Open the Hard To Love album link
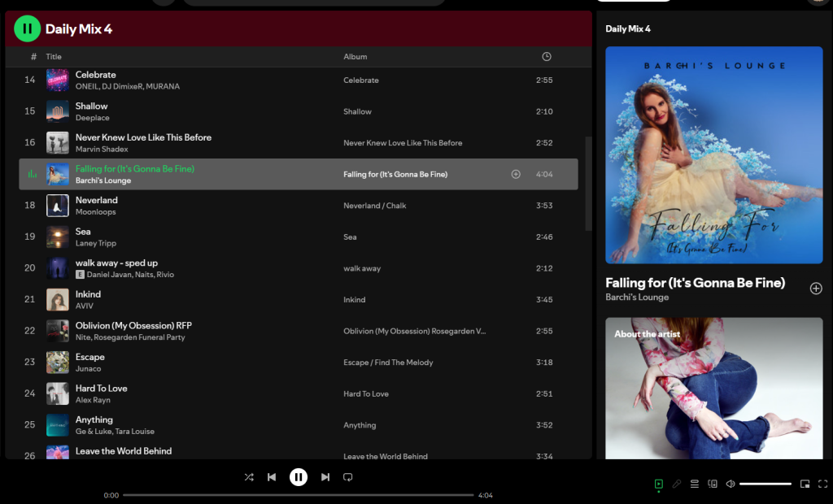The height and width of the screenshot is (504, 833). pyautogui.click(x=365, y=393)
